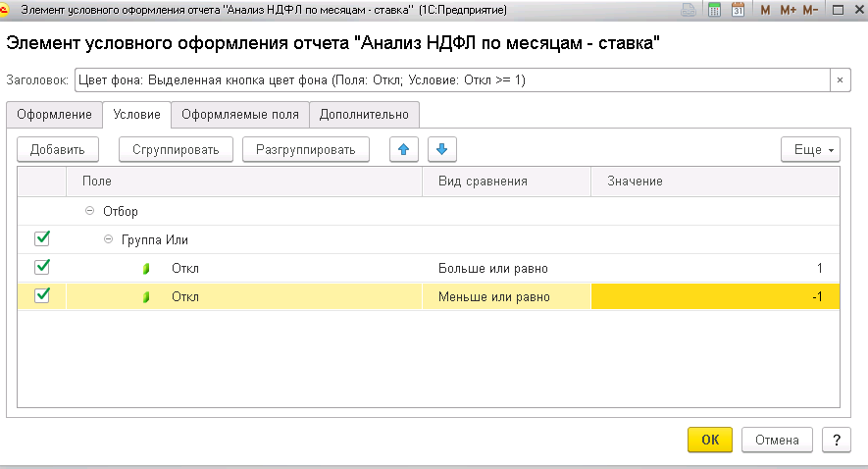Open help with the ? button
The image size is (868, 469).
[x=836, y=441]
